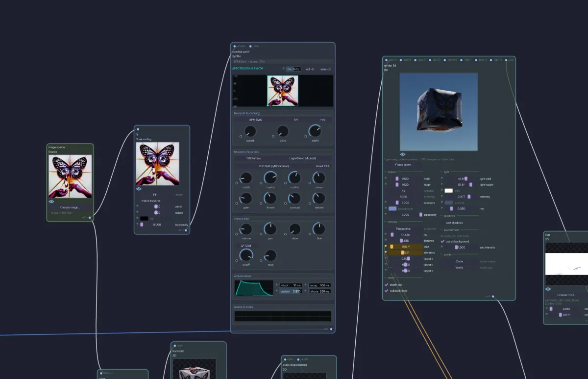Open RGB Split (L/R/Shimmer) dropdown
588x379 pixels.
(273, 166)
